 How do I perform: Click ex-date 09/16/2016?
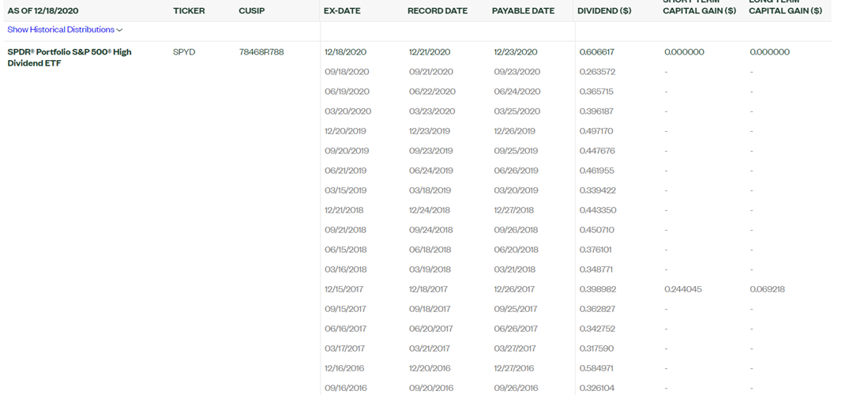pos(346,389)
